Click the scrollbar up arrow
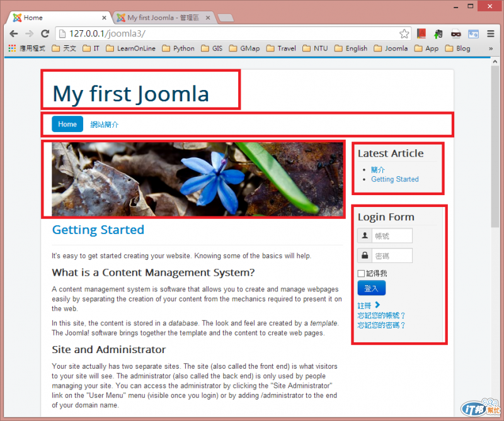 click(495, 61)
